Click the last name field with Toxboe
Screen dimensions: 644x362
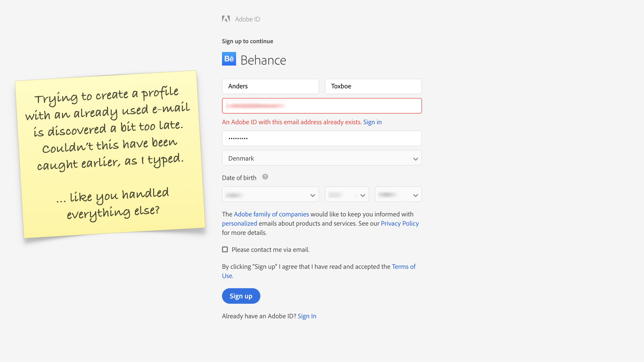[x=373, y=86]
